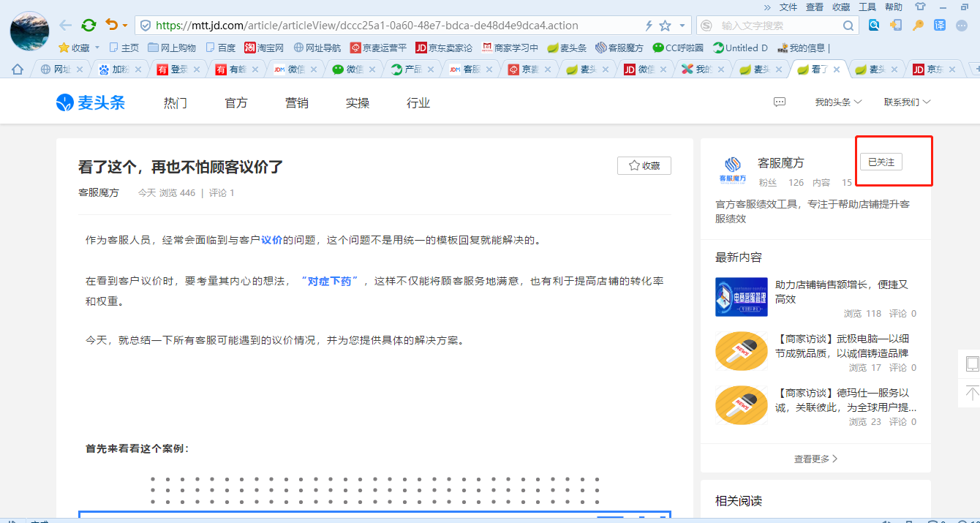Viewport: 980px width, 523px height.
Task: Open the dropdown beside the orange undo arrow
Action: pos(125,26)
